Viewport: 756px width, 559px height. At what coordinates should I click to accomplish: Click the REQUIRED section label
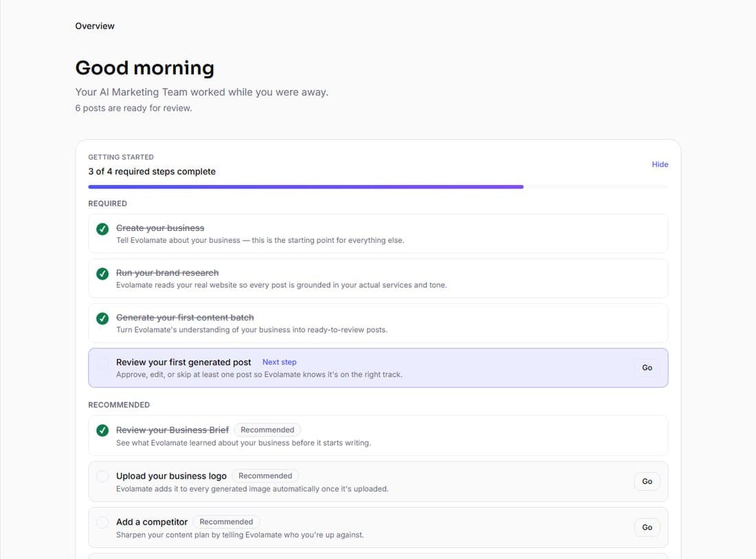coord(107,204)
